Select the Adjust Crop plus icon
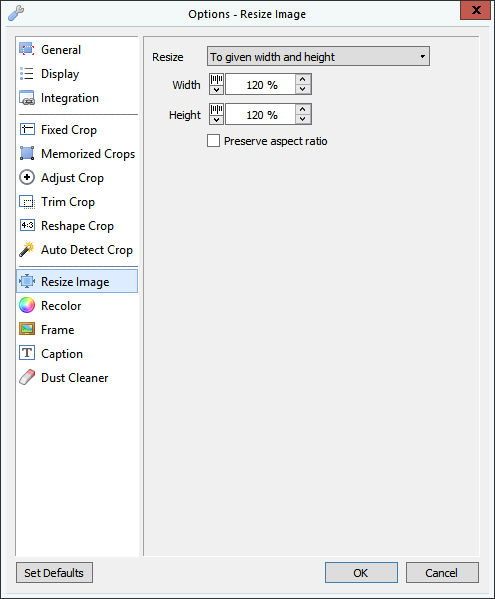 coord(27,177)
